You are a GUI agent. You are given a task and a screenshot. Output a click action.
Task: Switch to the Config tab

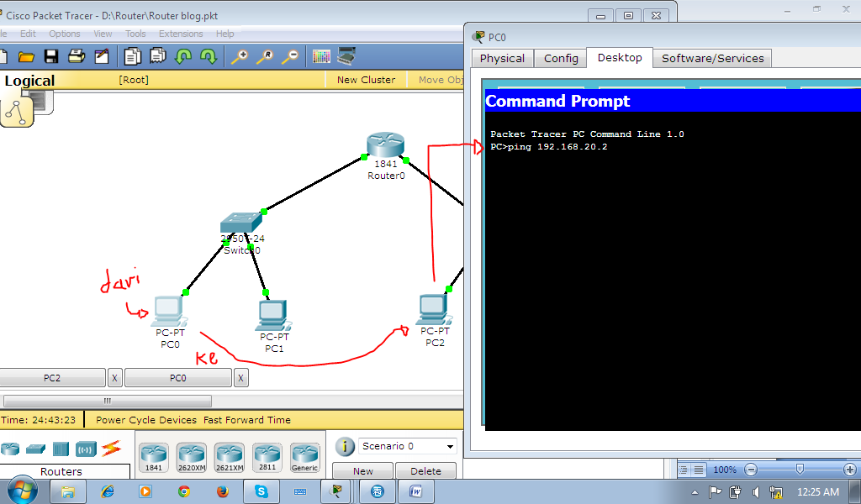(x=560, y=58)
